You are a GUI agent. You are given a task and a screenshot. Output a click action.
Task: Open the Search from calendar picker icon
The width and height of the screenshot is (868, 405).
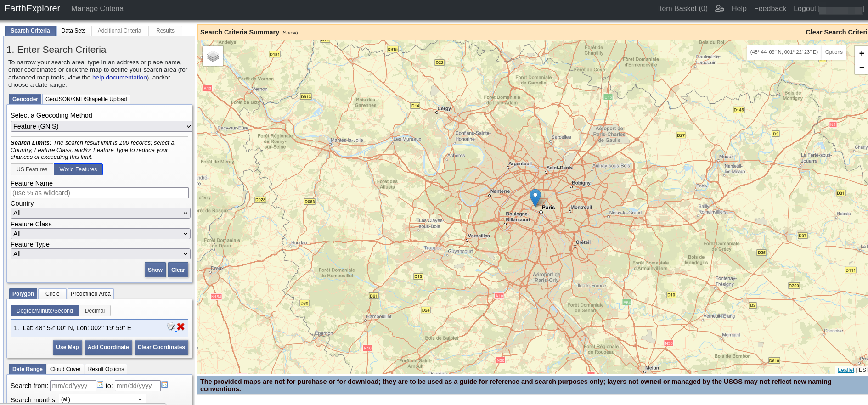tap(100, 385)
